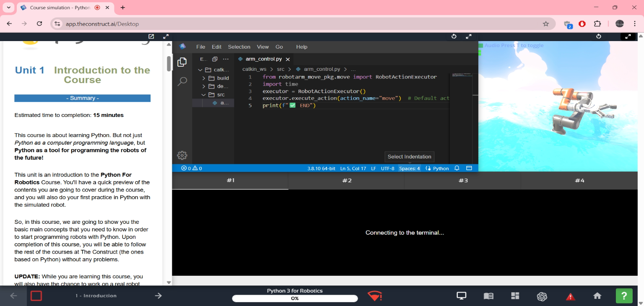Open the Selection menu

pos(239,47)
